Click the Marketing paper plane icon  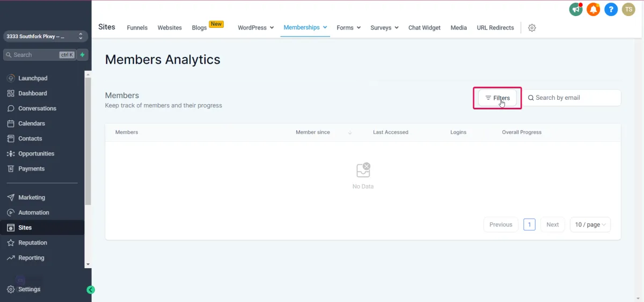[11, 197]
